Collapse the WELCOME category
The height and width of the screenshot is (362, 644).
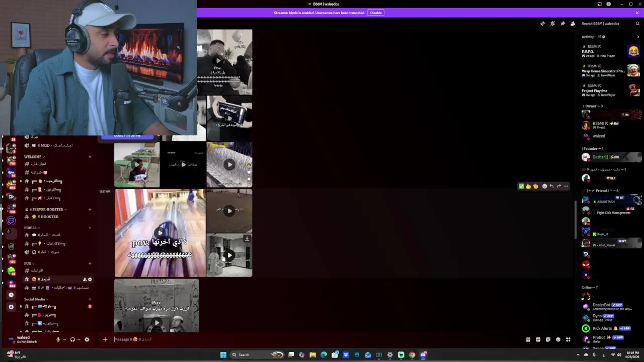[34, 157]
